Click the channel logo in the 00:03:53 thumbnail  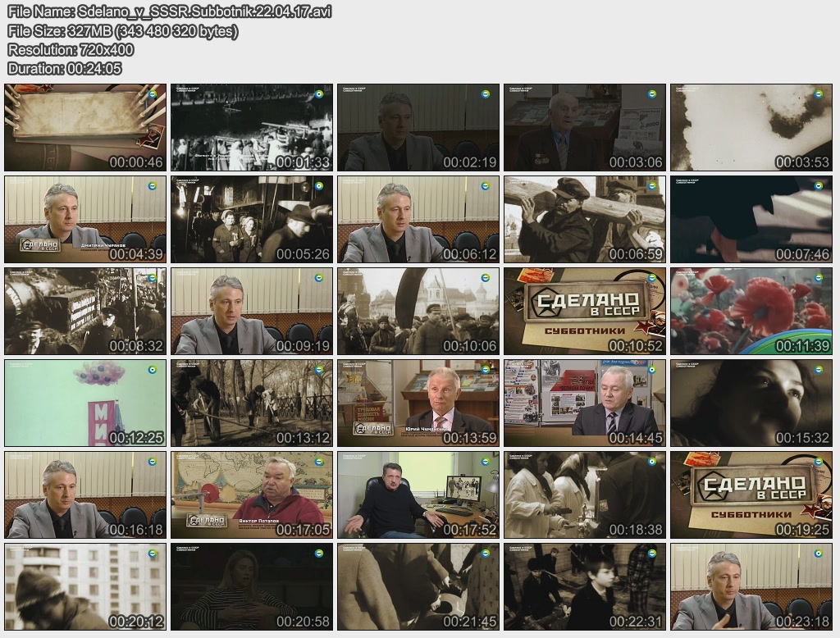click(x=817, y=94)
